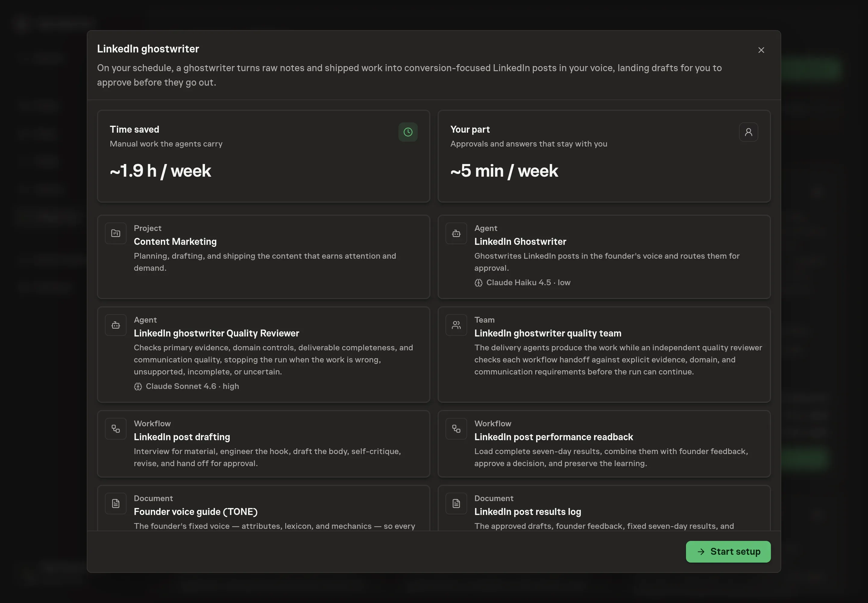Screen dimensions: 868x603
Task: Click the 'LinkedIn post drafting' workflow title
Action: [x=182, y=437]
